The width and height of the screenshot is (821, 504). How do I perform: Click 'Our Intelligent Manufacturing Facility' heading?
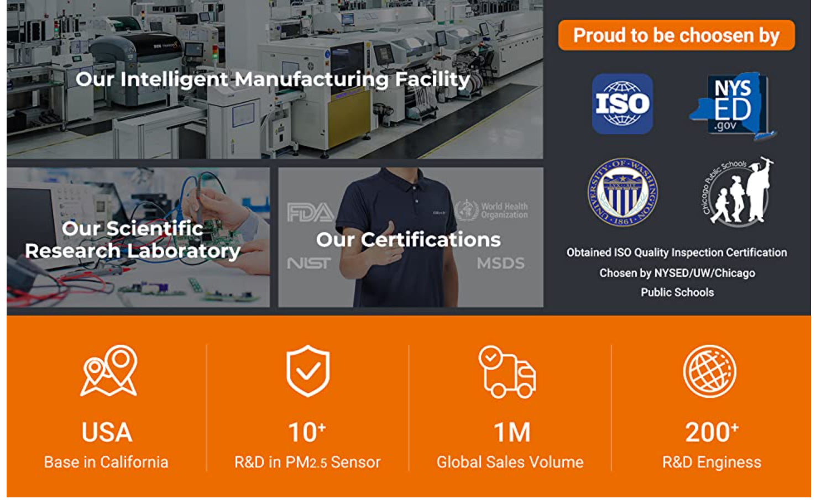(273, 80)
